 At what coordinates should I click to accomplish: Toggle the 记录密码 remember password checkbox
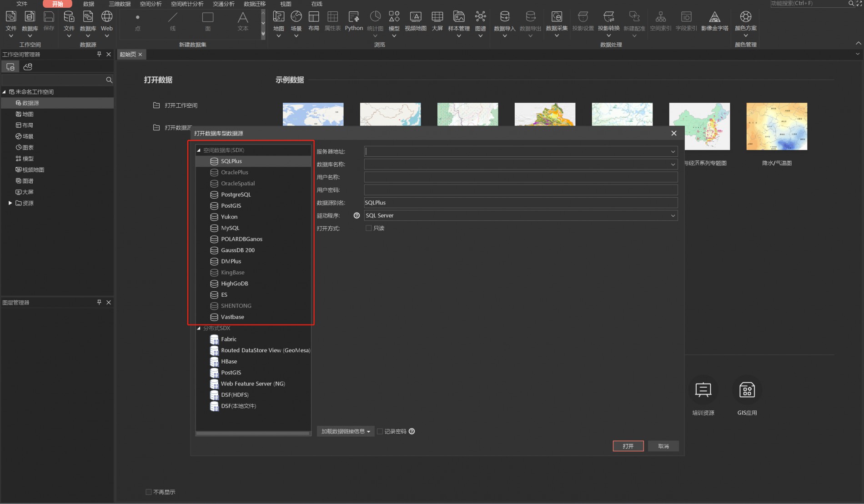pos(380,431)
